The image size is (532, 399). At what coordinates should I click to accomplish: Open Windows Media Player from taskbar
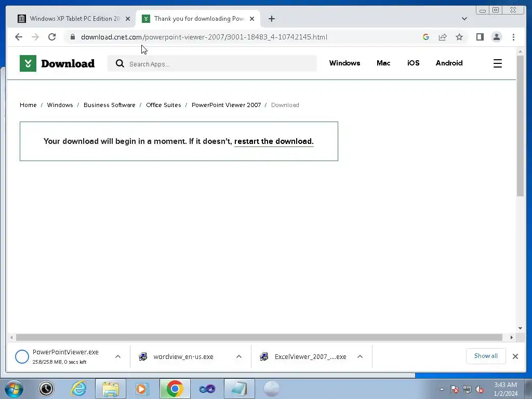tap(141, 389)
